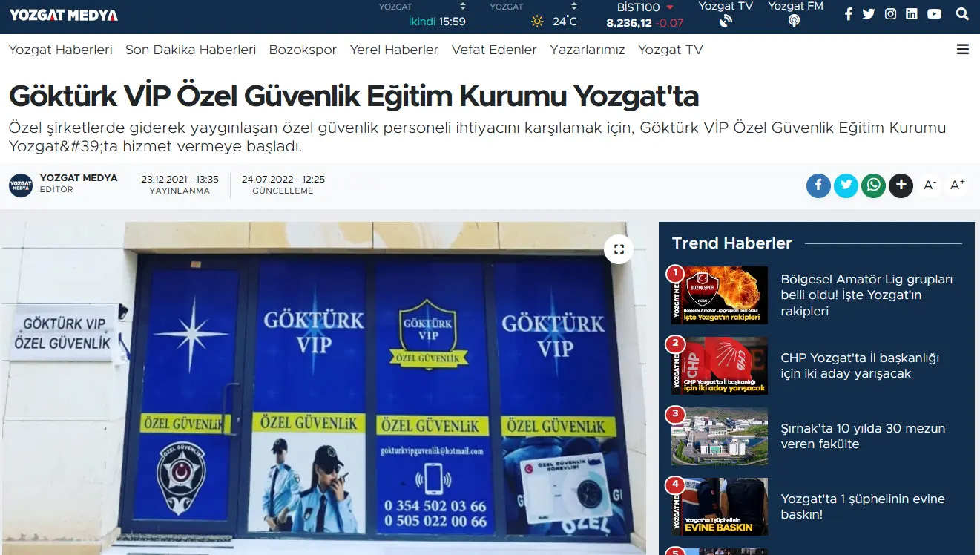Open Bozokspor menu item
The width and height of the screenshot is (980, 555).
click(303, 50)
